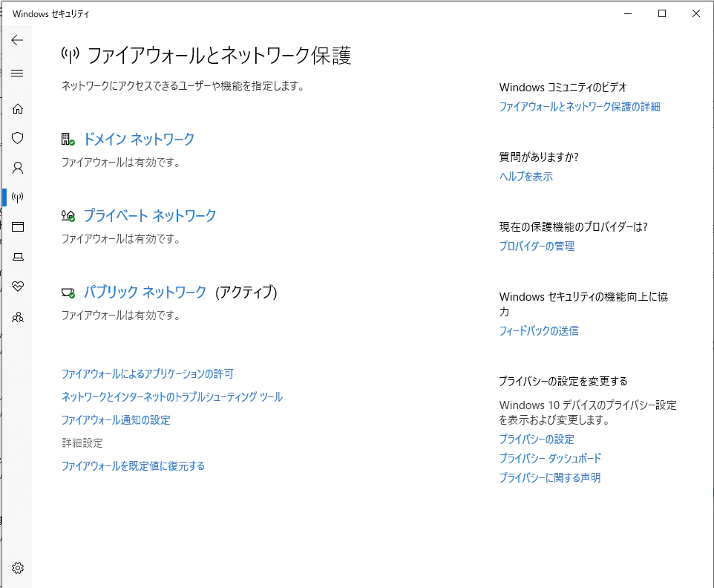Close the Windows セキュリティ window
The height and width of the screenshot is (588, 714).
696,13
